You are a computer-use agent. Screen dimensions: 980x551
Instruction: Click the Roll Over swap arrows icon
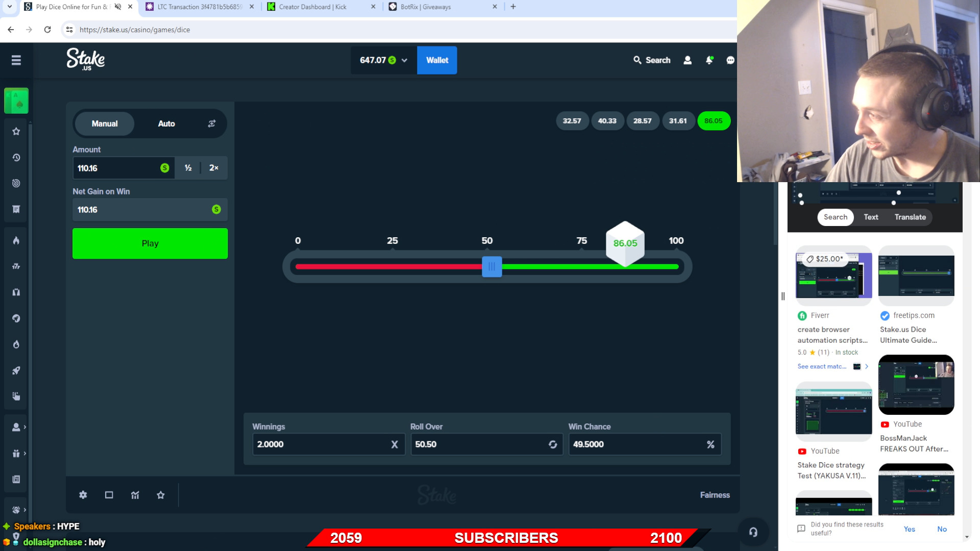click(x=553, y=444)
